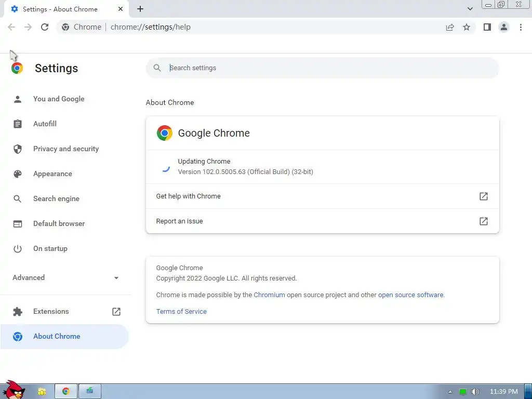Screen dimensions: 532x399
Task: Click the palette icon beside Appearance
Action: coord(18,174)
